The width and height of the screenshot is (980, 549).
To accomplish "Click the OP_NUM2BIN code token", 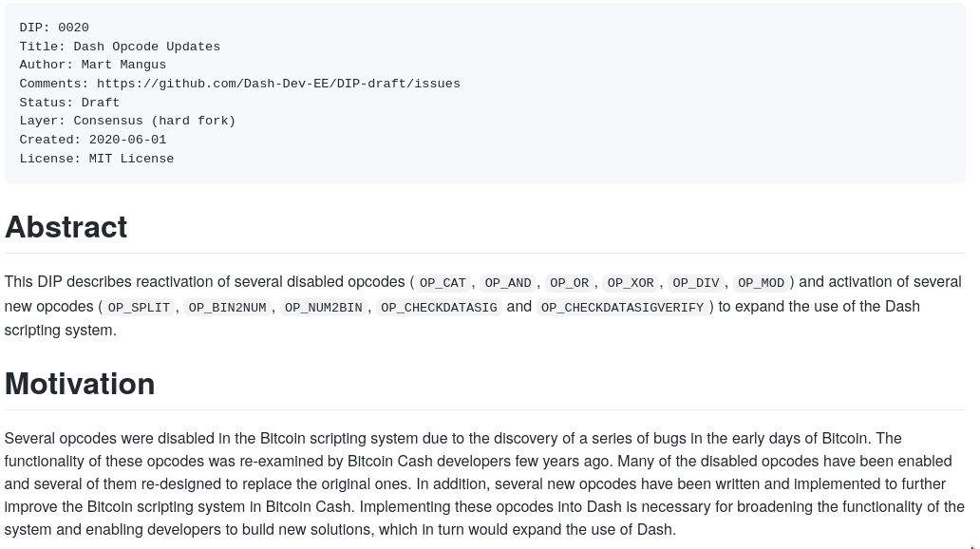I will [x=323, y=308].
